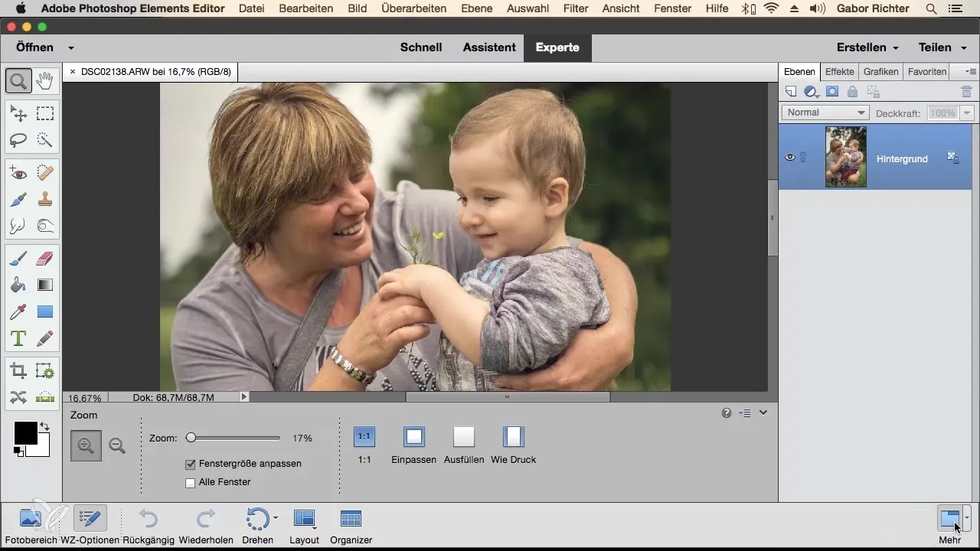This screenshot has width=980, height=551.
Task: Select the Crop tool
Action: pos(18,372)
